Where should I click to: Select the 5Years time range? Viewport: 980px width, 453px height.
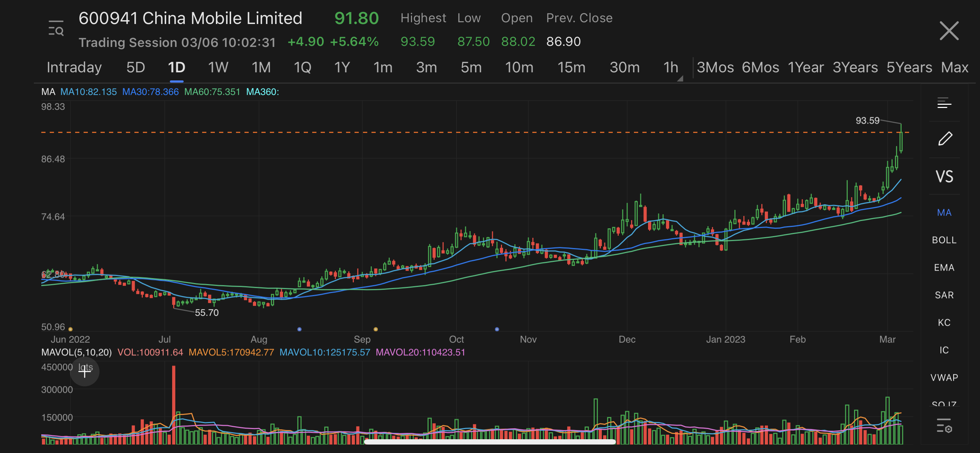coord(909,67)
